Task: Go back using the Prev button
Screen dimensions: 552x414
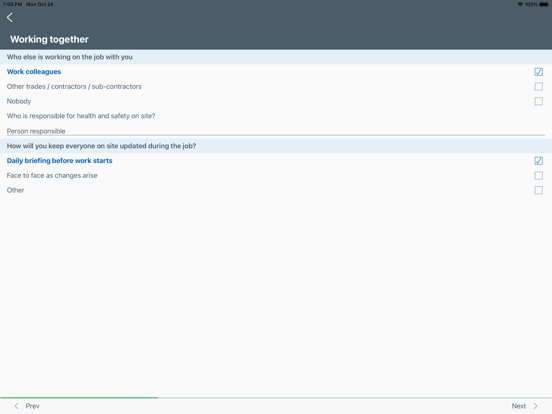Action: point(27,406)
